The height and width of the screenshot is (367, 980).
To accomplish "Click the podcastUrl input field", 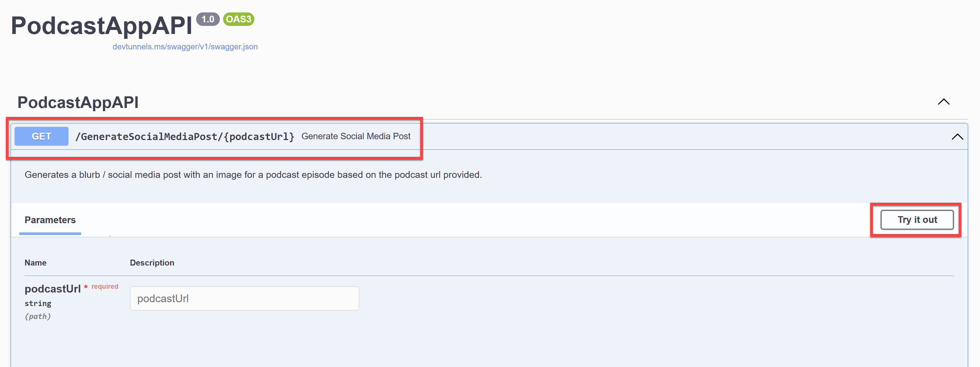I will 245,298.
